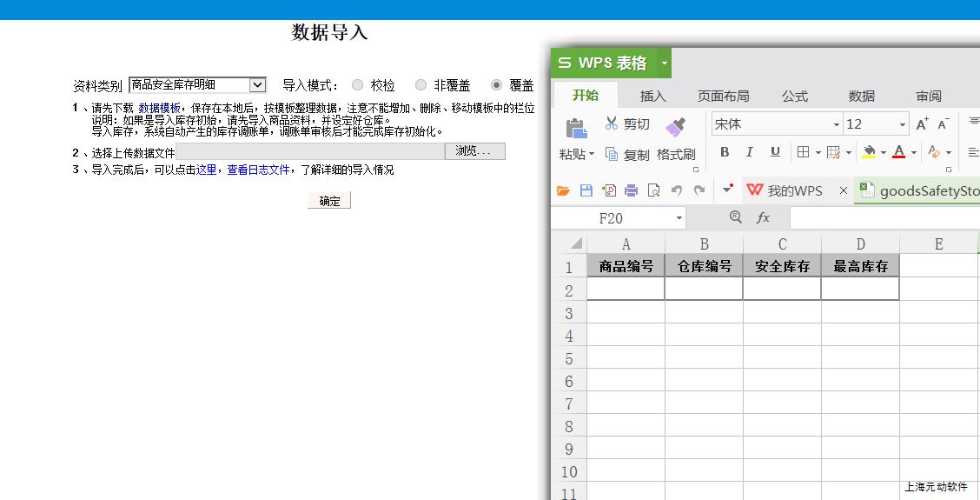Open the font size 12 dropdown
The image size is (980, 500).
(x=902, y=124)
